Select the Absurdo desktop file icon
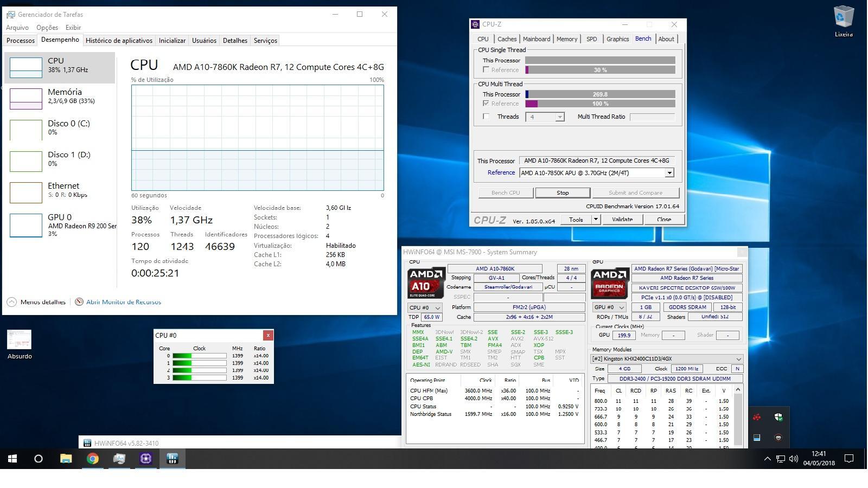 click(x=20, y=344)
